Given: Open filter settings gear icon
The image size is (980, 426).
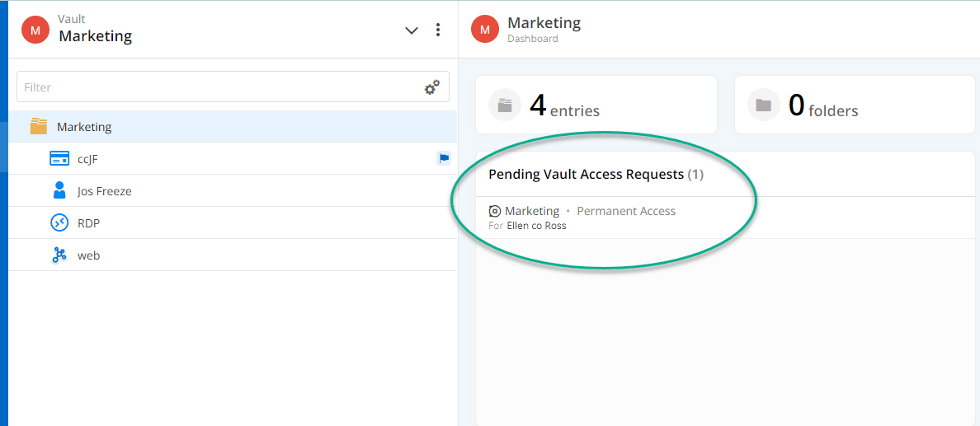Looking at the screenshot, I should (x=431, y=87).
